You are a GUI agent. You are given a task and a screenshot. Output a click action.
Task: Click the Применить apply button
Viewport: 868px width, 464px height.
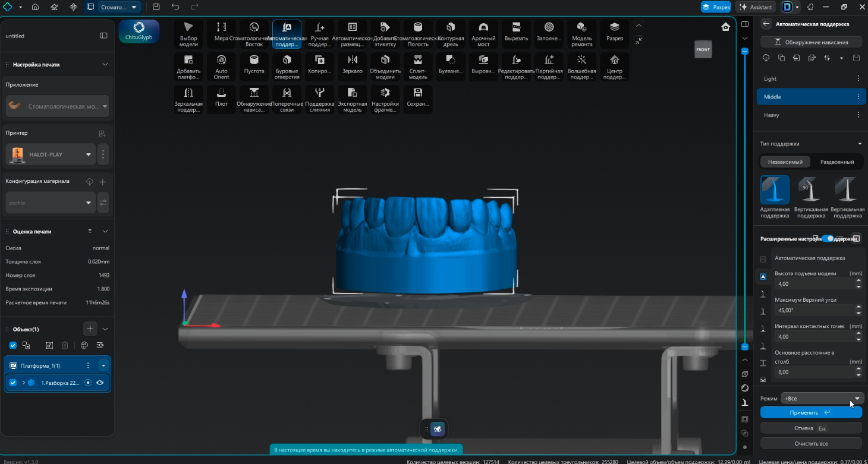point(811,412)
